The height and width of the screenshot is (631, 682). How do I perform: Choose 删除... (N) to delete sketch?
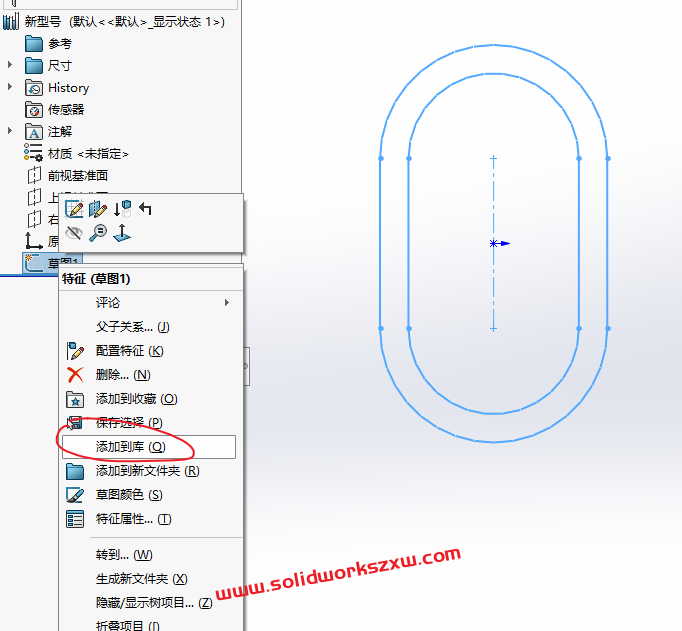[149, 375]
